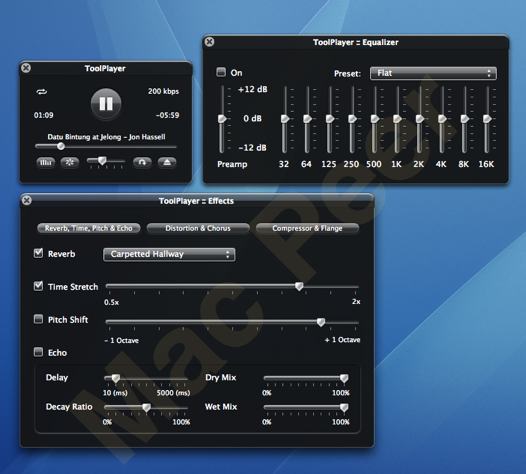Click the 16K band slider handle

click(487, 119)
